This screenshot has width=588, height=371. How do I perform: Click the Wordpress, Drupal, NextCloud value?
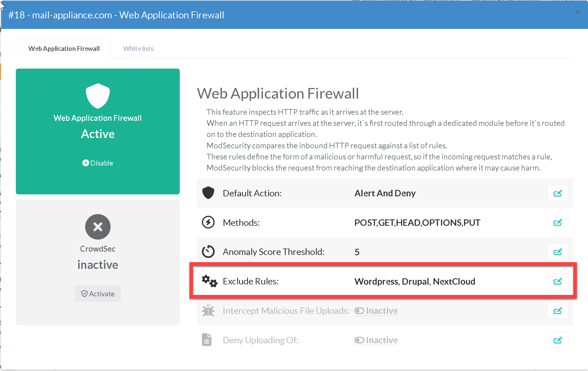(415, 282)
